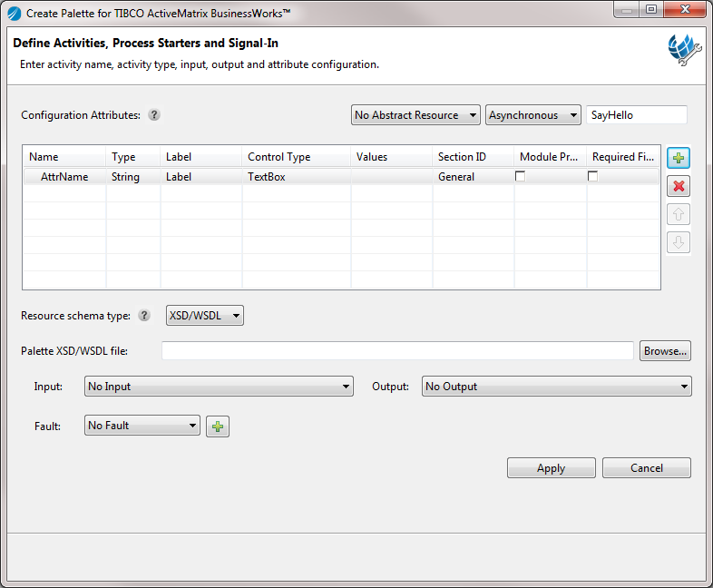The height and width of the screenshot is (588, 713).
Task: Open the No Fault dropdown
Action: [142, 426]
